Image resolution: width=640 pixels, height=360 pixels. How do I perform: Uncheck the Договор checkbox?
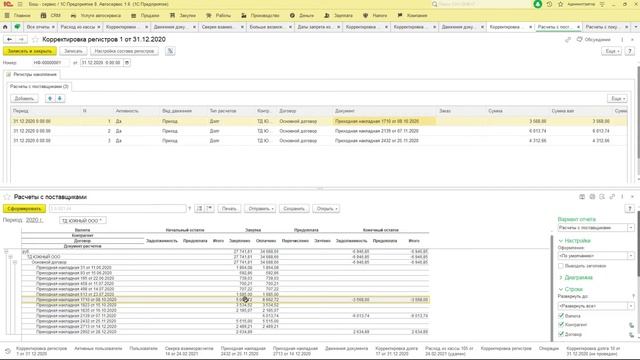coord(561,334)
